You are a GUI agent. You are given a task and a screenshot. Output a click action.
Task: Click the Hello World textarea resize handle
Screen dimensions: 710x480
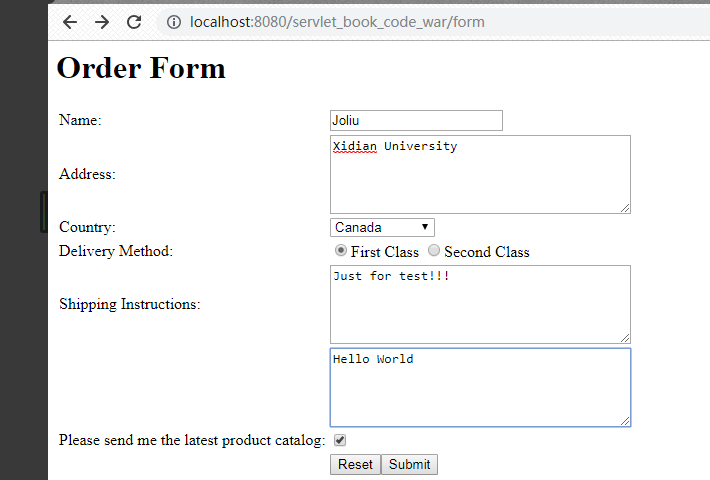625,421
